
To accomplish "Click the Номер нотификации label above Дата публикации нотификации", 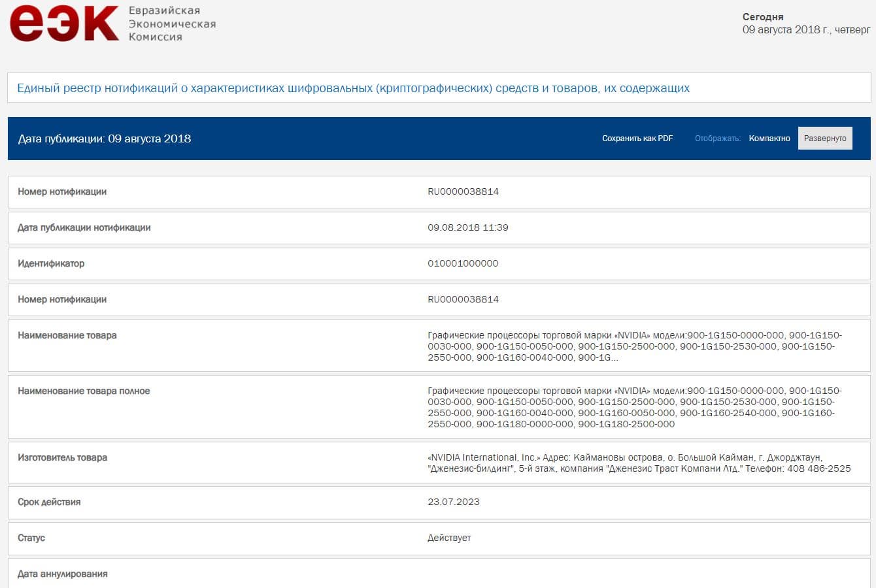I will pos(62,191).
